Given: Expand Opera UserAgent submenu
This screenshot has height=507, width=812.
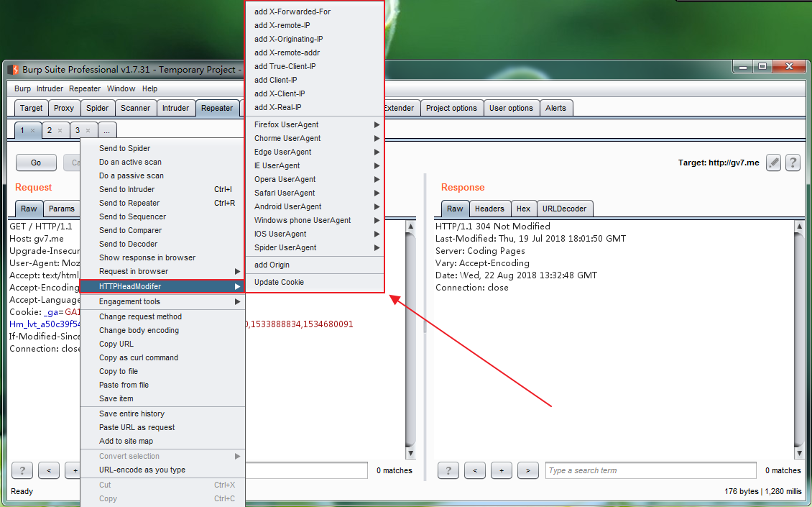Looking at the screenshot, I should coord(315,179).
